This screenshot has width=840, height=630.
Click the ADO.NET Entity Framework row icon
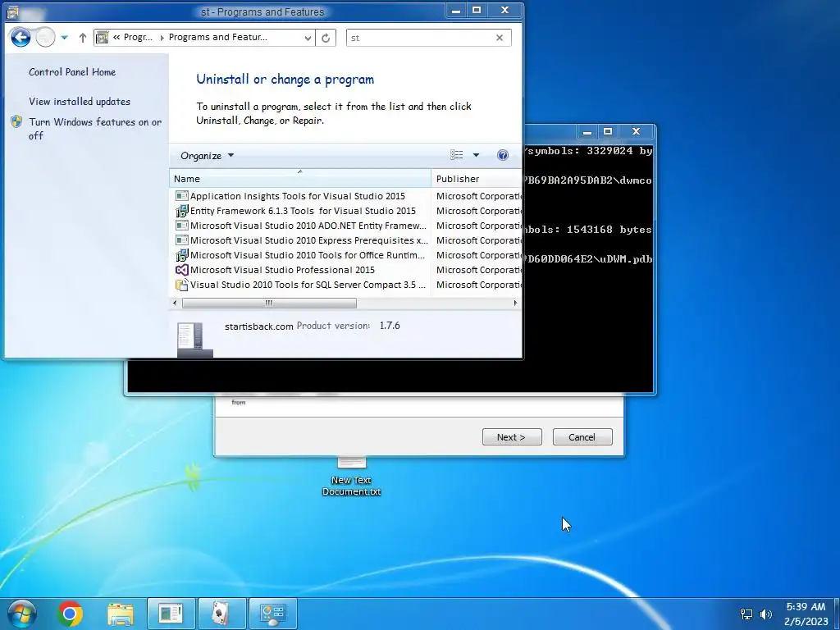click(182, 226)
